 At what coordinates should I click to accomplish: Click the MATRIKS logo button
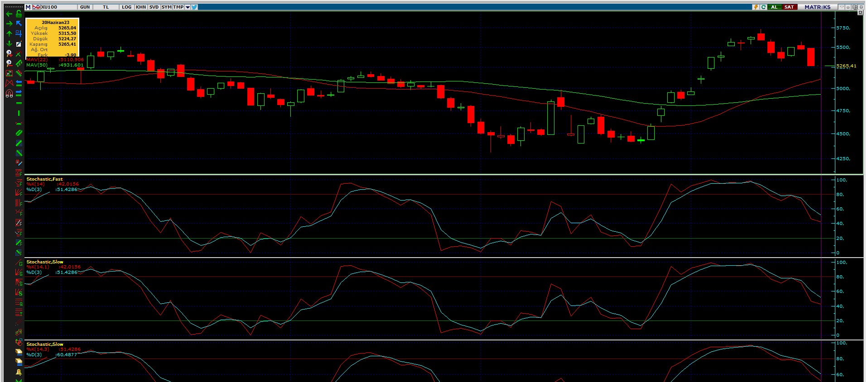818,7
